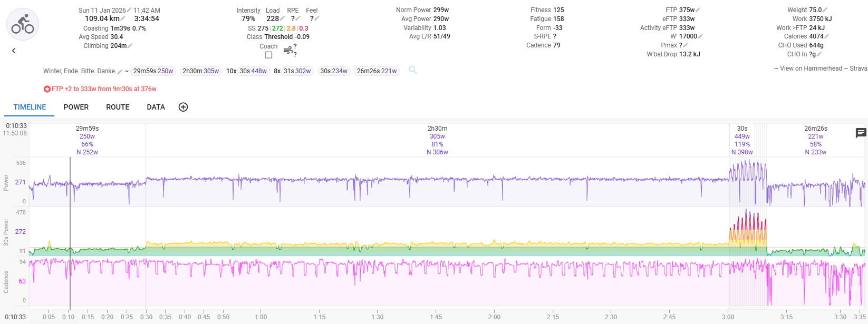The image size is (868, 324).
Task: Switch to the POWER tab
Action: 76,107
